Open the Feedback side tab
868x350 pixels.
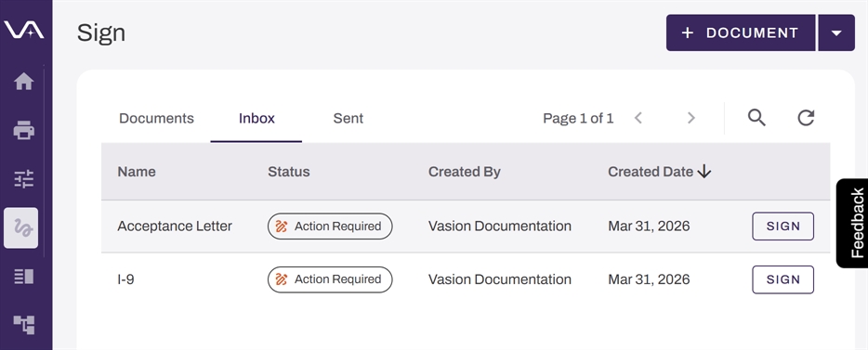pos(852,224)
